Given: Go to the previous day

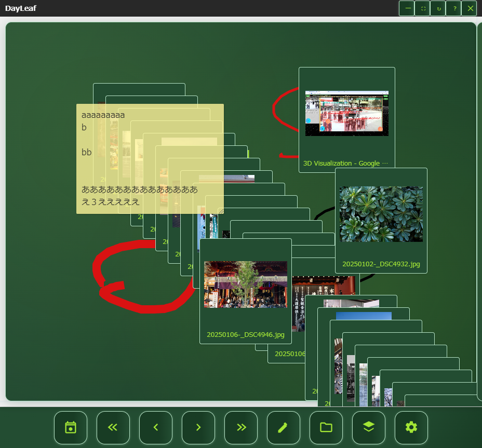Looking at the screenshot, I should point(155,427).
